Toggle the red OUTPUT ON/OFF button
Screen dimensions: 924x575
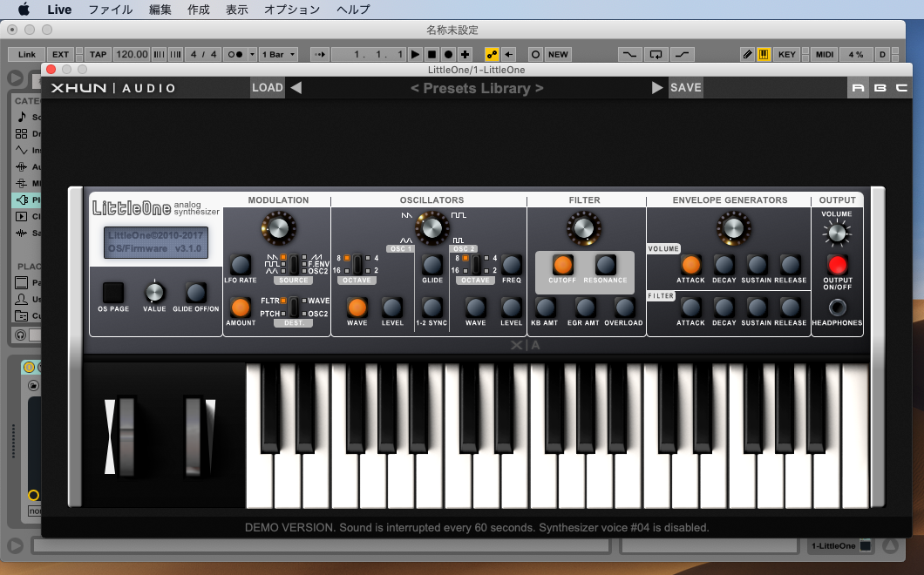point(837,265)
